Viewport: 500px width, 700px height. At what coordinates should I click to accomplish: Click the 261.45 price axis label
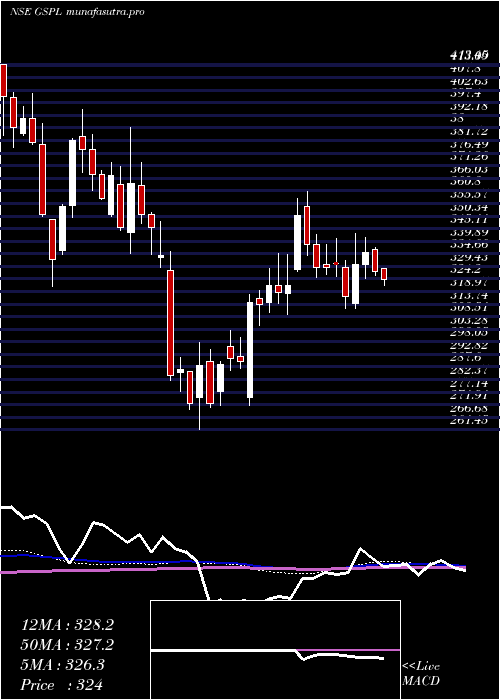pyautogui.click(x=469, y=421)
